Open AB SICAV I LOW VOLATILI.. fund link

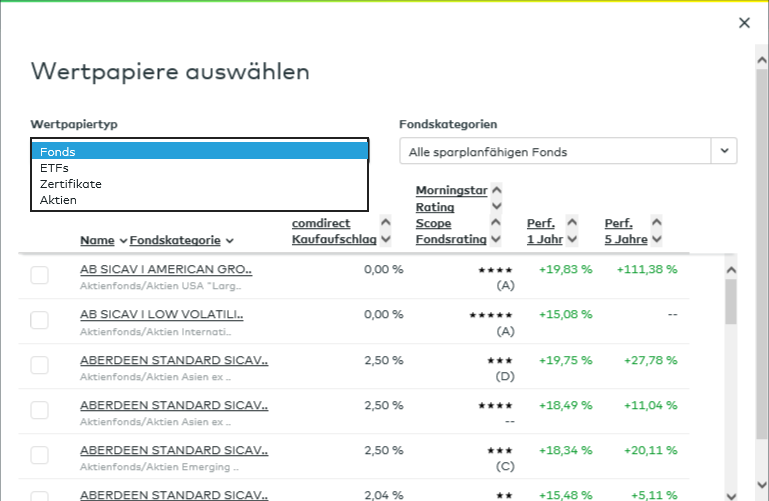pyautogui.click(x=161, y=314)
